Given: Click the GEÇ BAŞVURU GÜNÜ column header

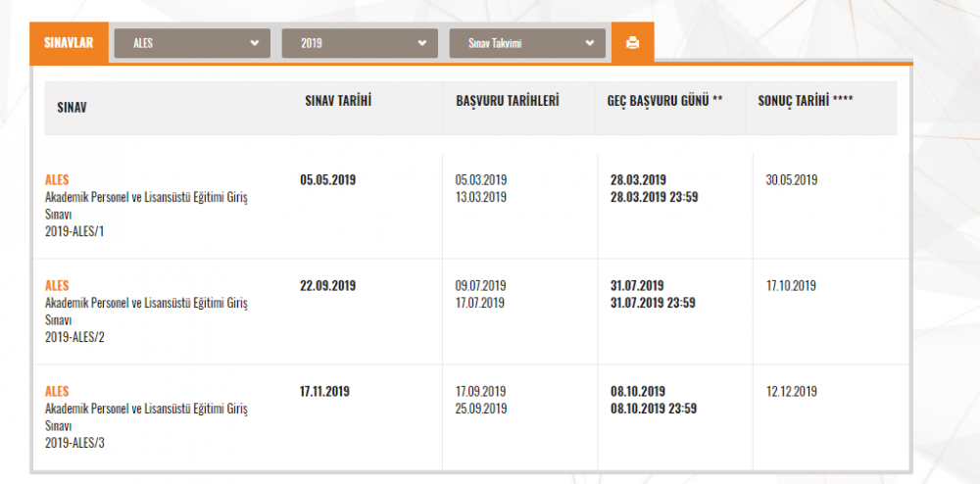Looking at the screenshot, I should click(x=665, y=101).
